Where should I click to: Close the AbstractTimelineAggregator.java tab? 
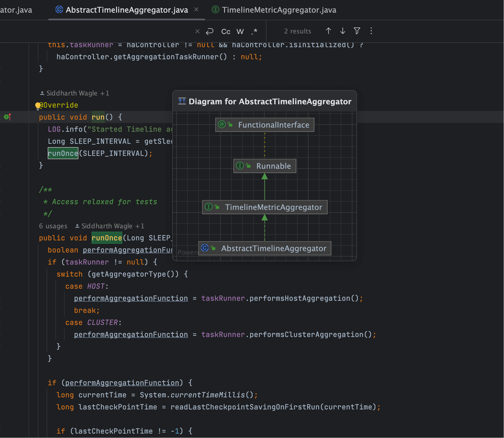(x=196, y=10)
